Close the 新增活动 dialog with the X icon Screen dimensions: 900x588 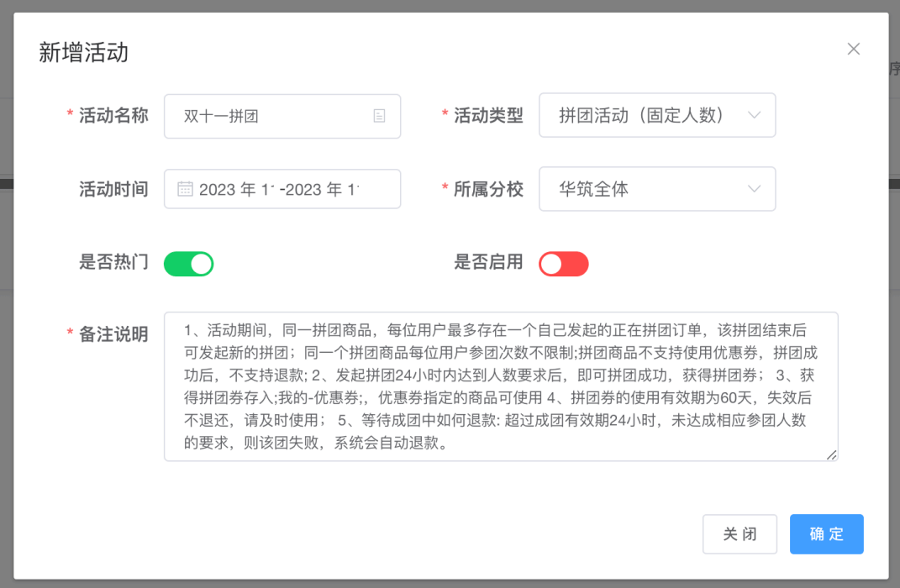pos(854,50)
